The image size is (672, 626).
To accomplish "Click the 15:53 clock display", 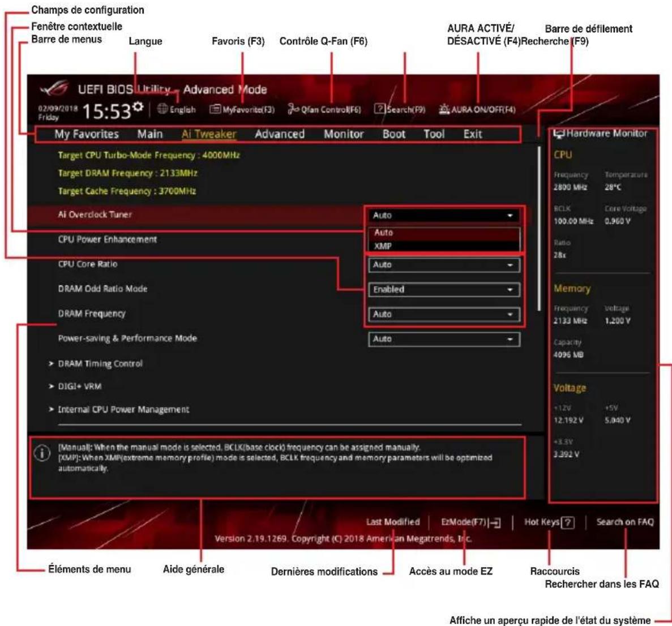I will click(106, 112).
